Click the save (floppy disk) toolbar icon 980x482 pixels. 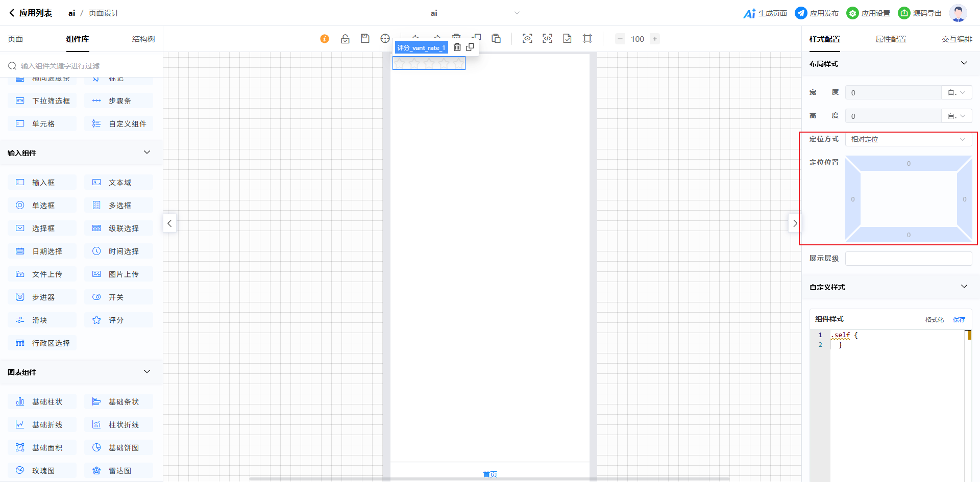[x=365, y=39]
